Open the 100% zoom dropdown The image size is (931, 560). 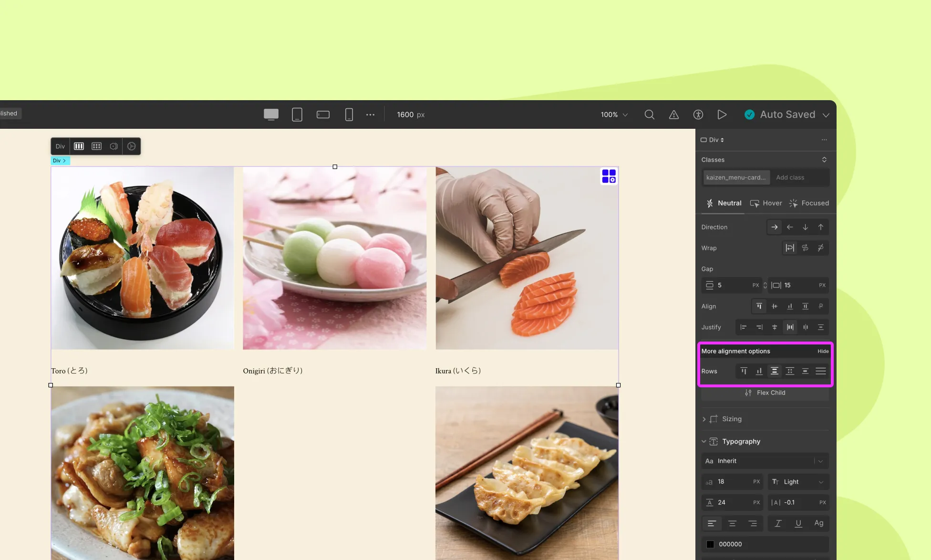(x=614, y=114)
